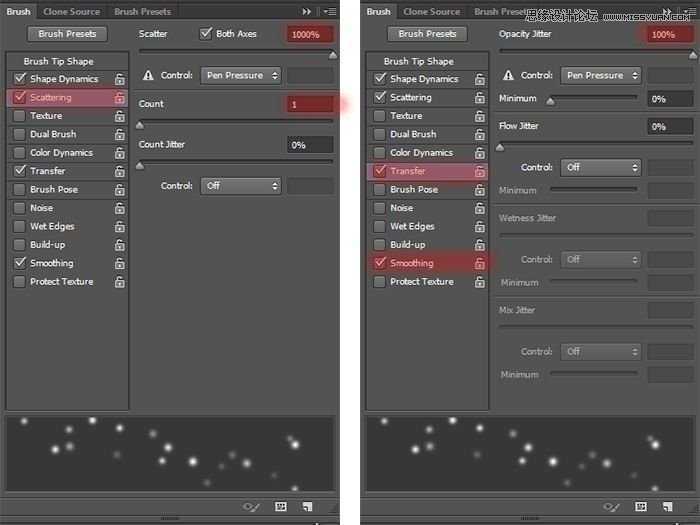
Task: Click create new brush icon in left panel
Action: 307,506
